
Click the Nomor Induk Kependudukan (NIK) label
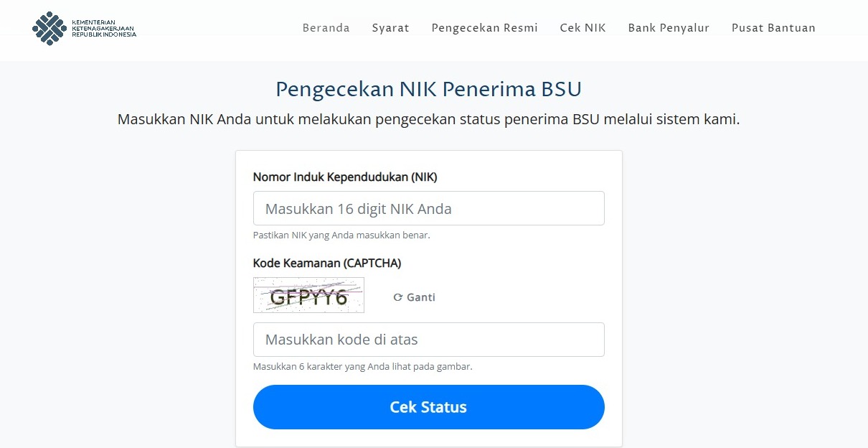click(345, 177)
